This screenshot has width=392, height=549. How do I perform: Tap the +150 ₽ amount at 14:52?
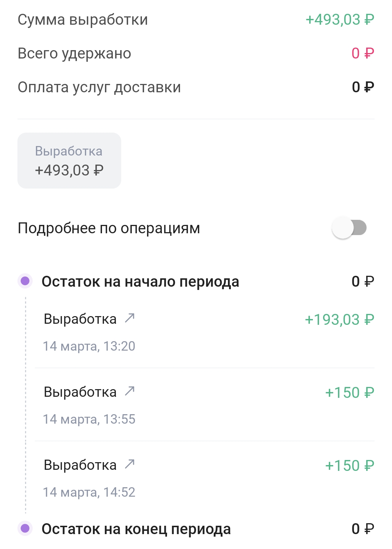click(x=350, y=466)
